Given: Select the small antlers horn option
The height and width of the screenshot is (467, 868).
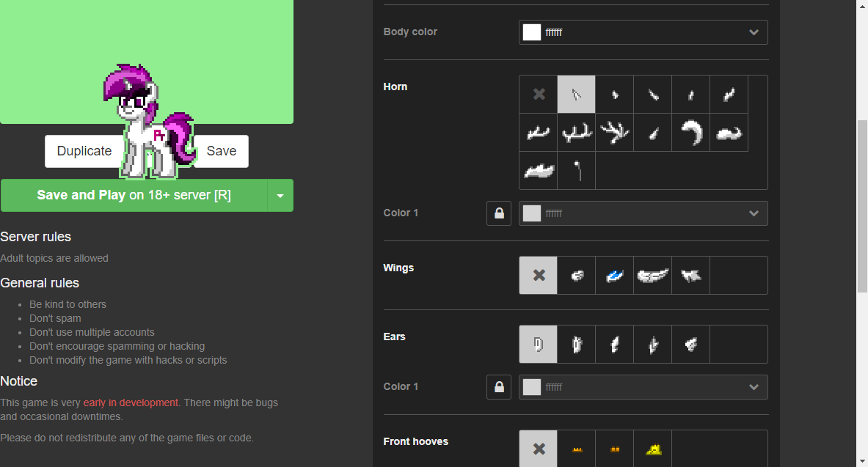Looking at the screenshot, I should click(x=539, y=132).
